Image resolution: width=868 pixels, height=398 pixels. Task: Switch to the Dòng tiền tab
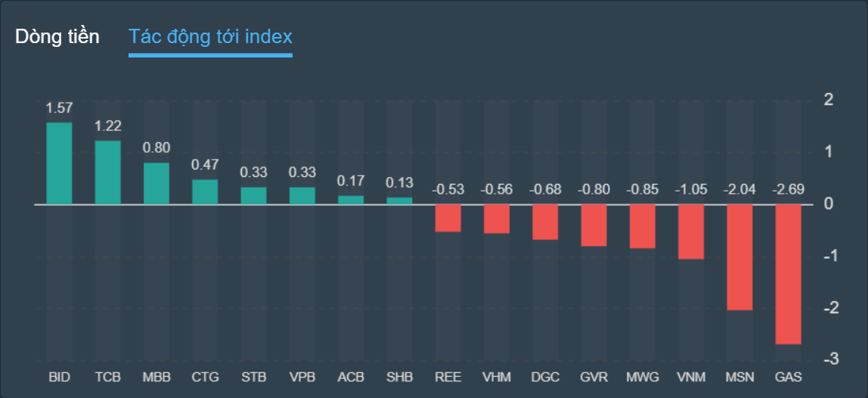(57, 36)
